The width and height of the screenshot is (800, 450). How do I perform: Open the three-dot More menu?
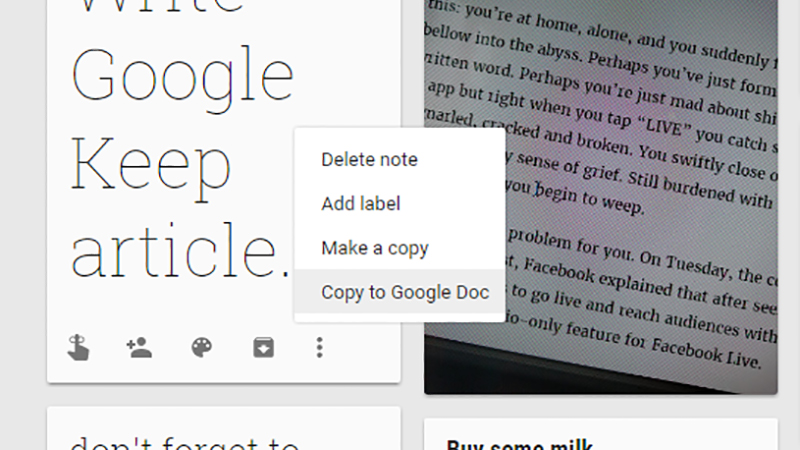tap(319, 347)
